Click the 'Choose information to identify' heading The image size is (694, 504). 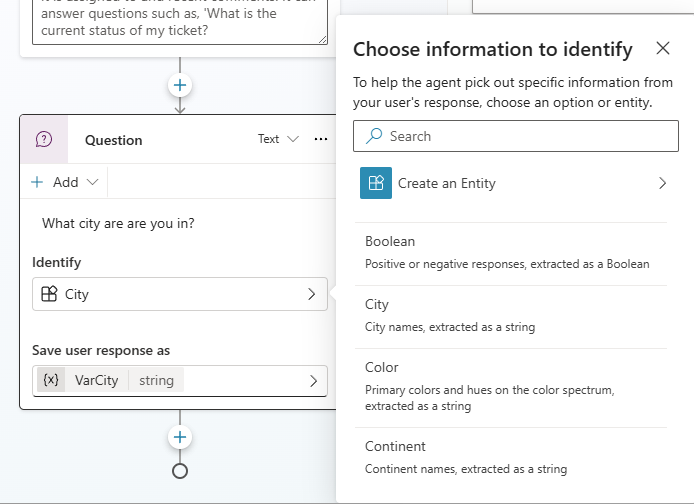493,49
